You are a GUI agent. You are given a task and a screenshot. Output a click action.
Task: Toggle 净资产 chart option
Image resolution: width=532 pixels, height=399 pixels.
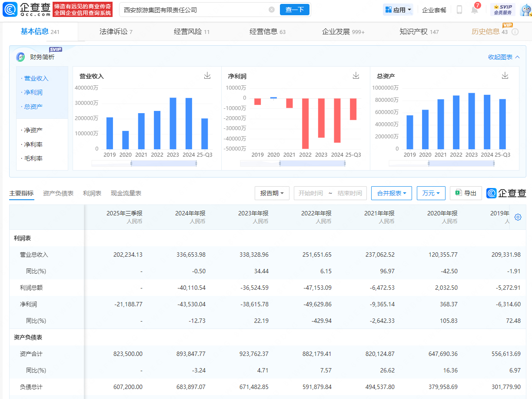[33, 130]
